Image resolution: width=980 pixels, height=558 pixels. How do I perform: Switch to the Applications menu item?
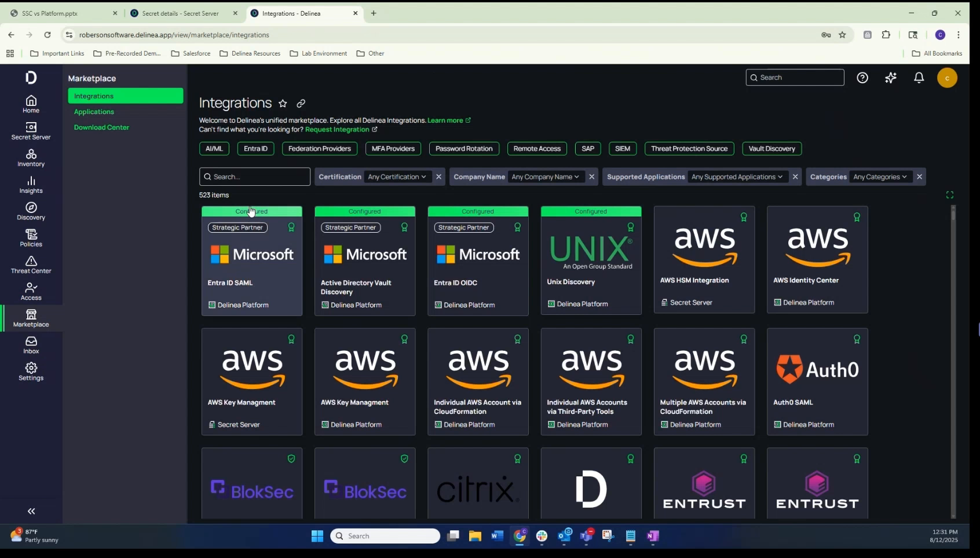[94, 112]
